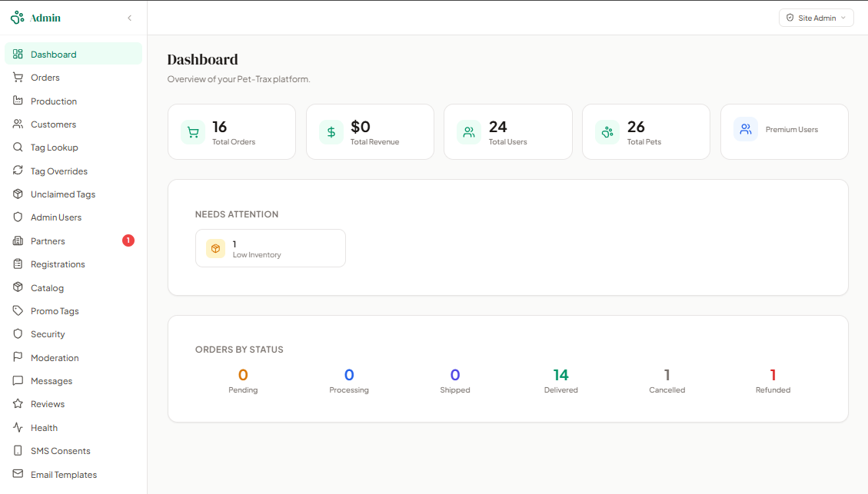Select Tag Overrides label in sidebar

[x=58, y=171]
